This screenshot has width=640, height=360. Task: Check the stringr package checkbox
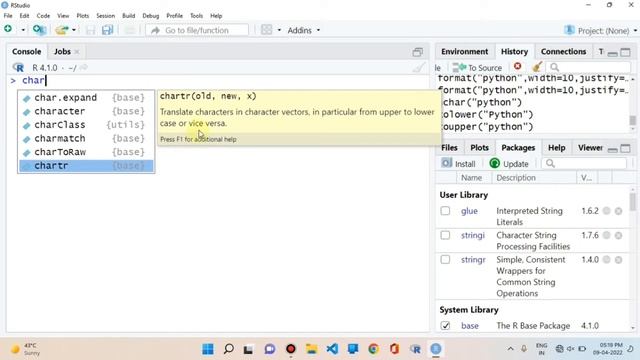click(445, 260)
